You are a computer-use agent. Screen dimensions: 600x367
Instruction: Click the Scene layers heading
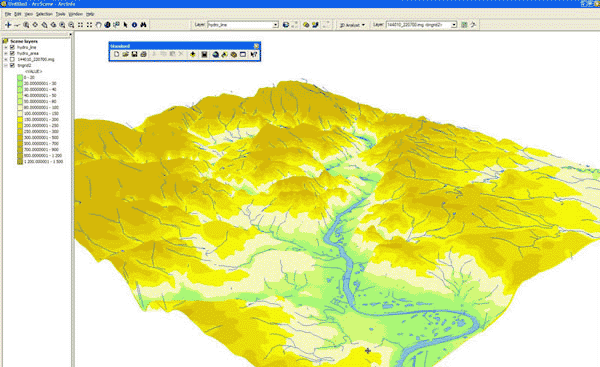pos(24,41)
